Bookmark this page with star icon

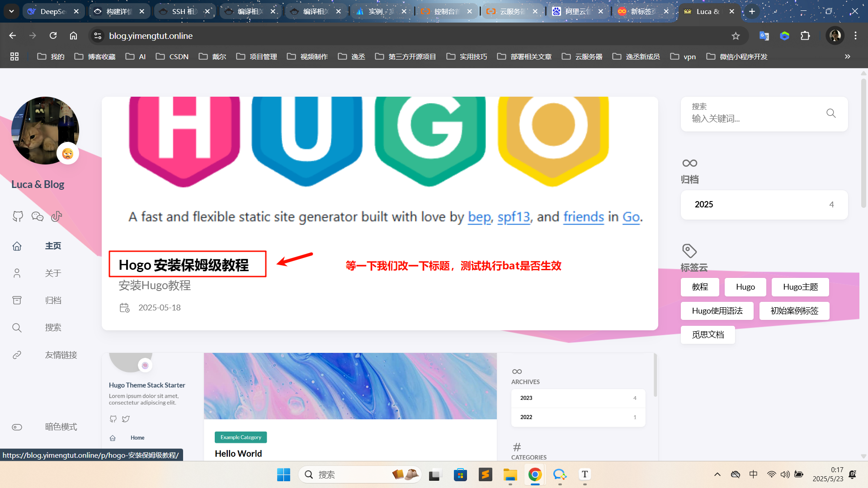point(736,36)
